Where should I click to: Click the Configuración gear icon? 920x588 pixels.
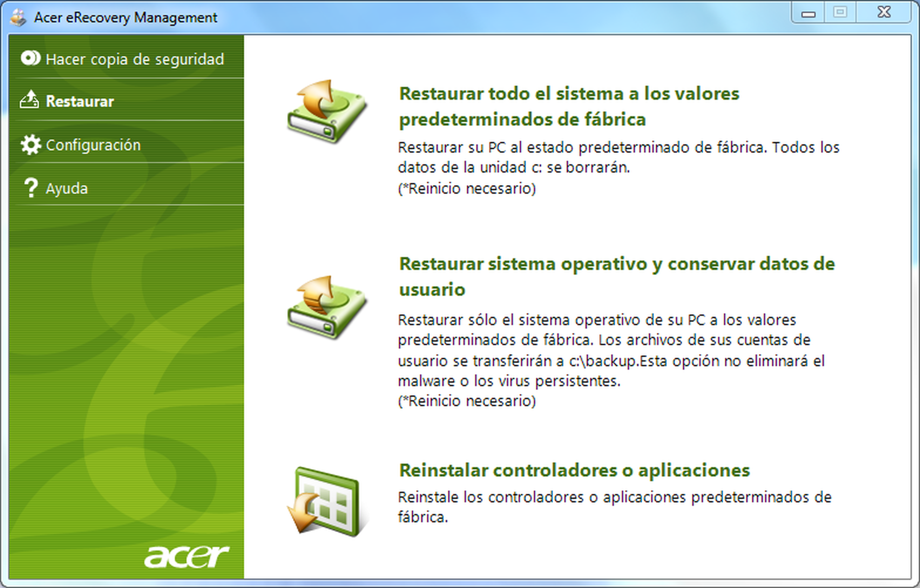pos(31,145)
